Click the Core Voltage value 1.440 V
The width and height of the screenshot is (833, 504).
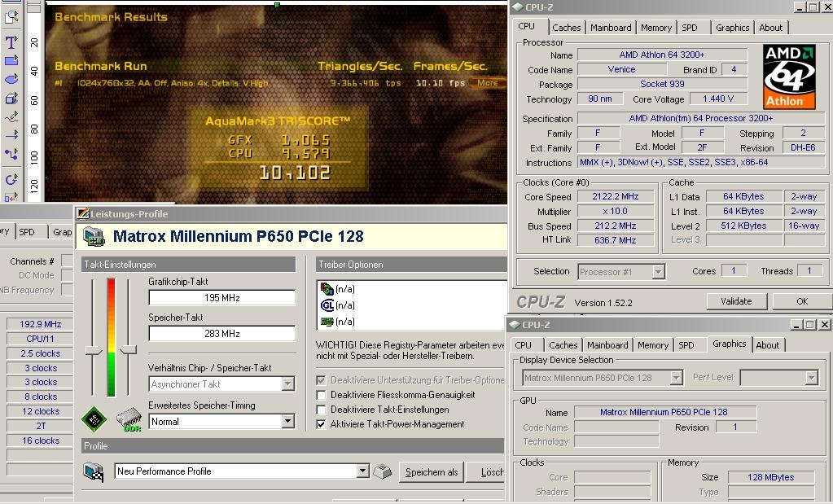[718, 99]
